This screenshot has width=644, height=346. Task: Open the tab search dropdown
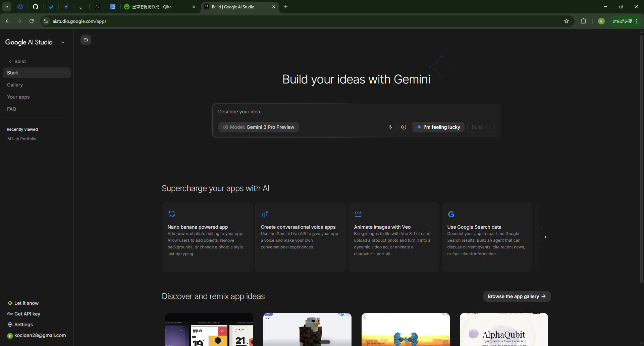[x=7, y=7]
